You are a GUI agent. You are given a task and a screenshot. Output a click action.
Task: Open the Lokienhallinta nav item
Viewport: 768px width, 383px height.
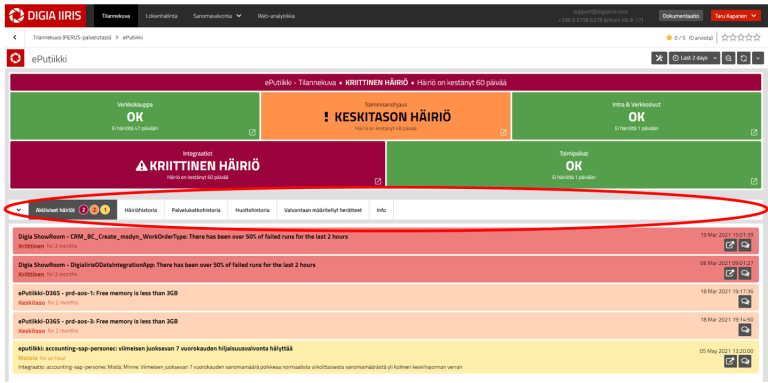coord(161,16)
